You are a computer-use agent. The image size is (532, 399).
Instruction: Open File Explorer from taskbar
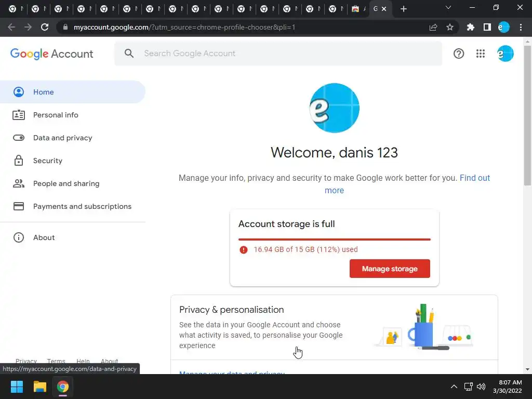click(39, 387)
